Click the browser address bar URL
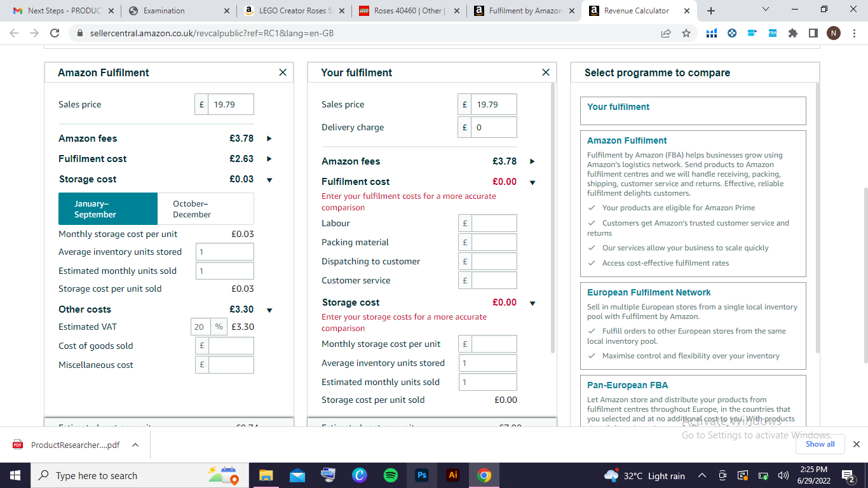This screenshot has height=488, width=868. point(212,33)
